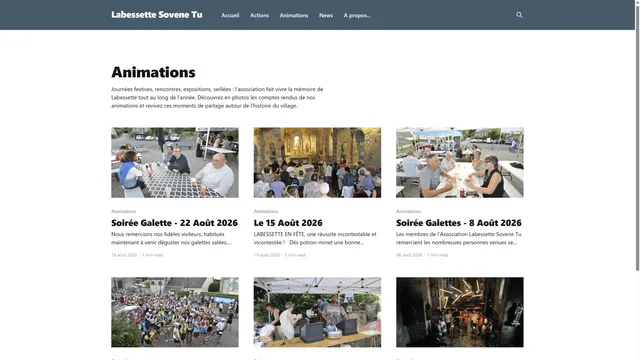Open the Accueil menu item
This screenshot has height=360, width=640.
pos(230,16)
